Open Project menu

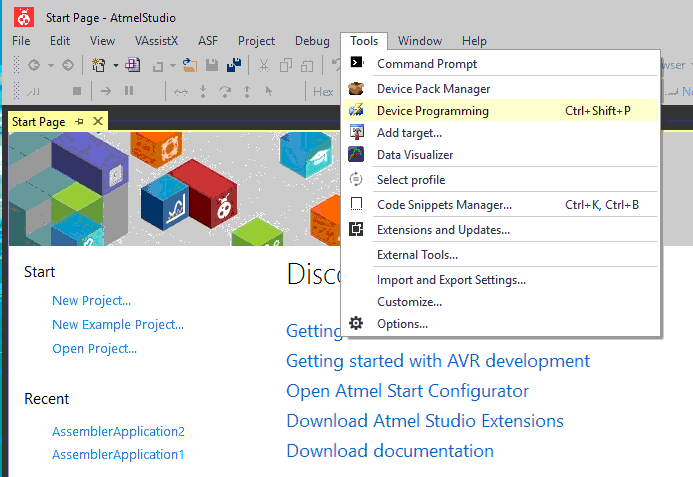[x=256, y=41]
